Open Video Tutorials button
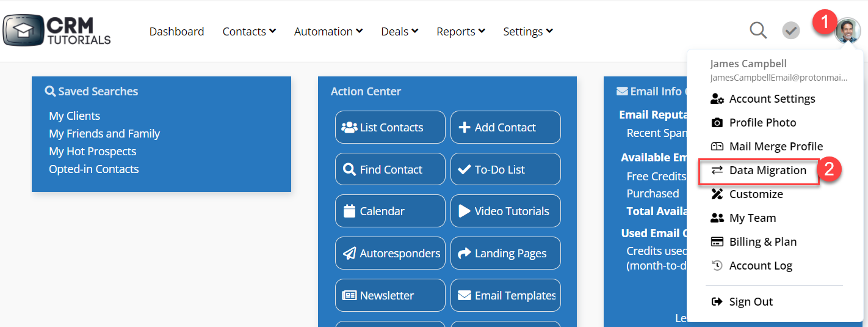 [505, 211]
